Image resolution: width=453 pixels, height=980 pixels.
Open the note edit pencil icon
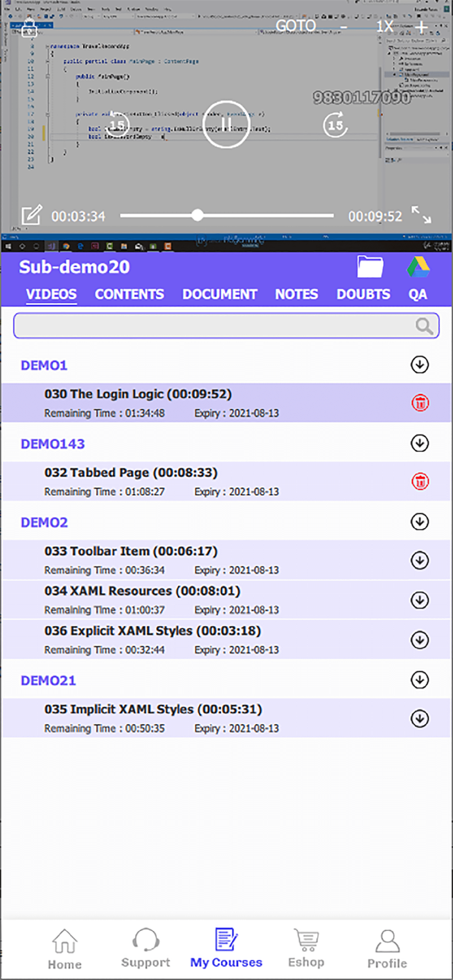(31, 216)
